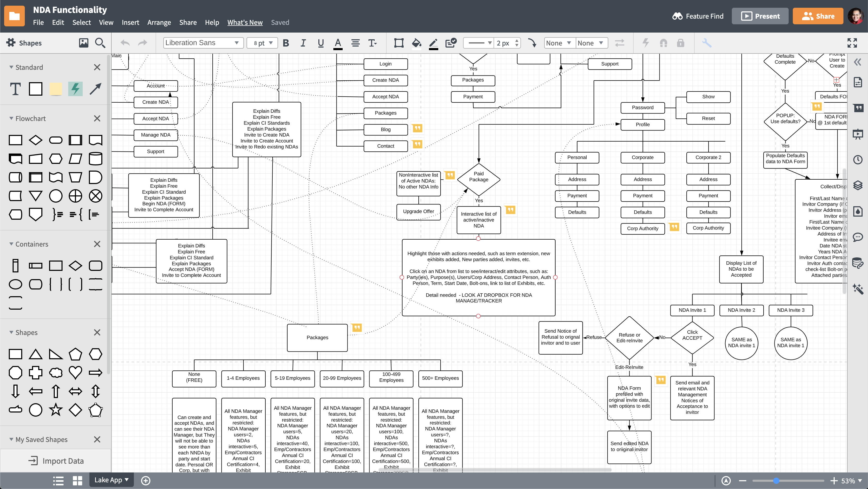Select the yellow note shape

point(56,89)
